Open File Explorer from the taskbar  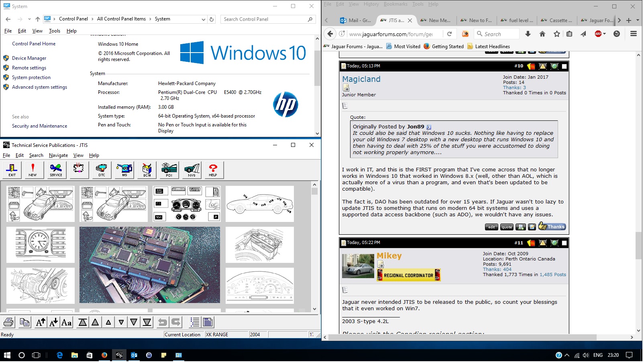click(75, 355)
